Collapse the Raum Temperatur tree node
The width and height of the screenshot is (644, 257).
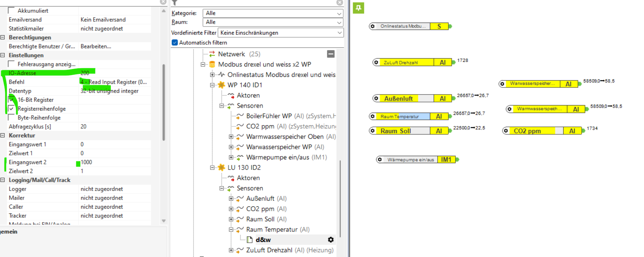231,230
